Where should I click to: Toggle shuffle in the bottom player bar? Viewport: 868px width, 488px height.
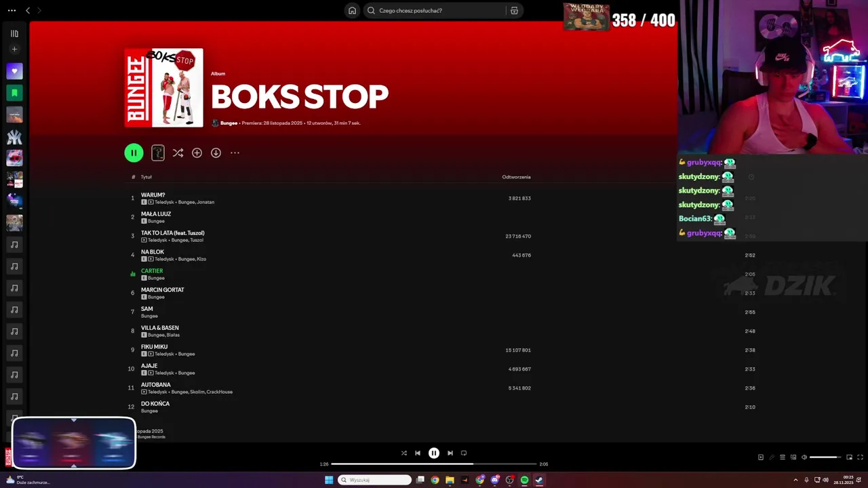tap(404, 453)
